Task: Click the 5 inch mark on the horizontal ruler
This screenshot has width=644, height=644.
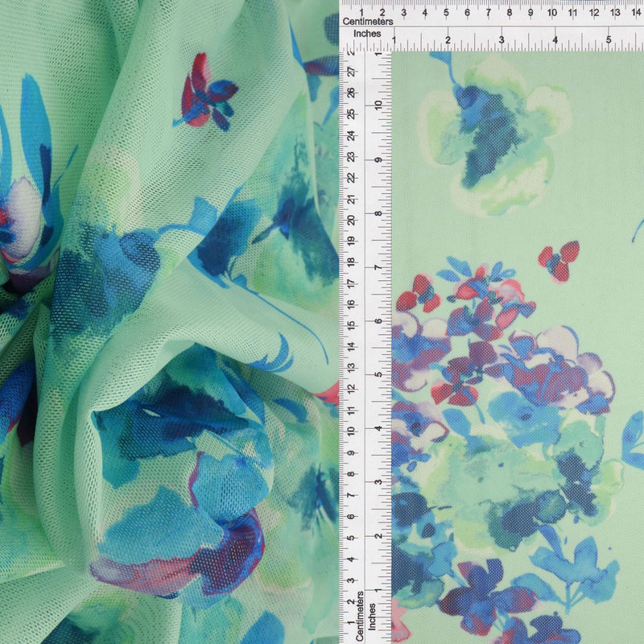Action: 609,39
